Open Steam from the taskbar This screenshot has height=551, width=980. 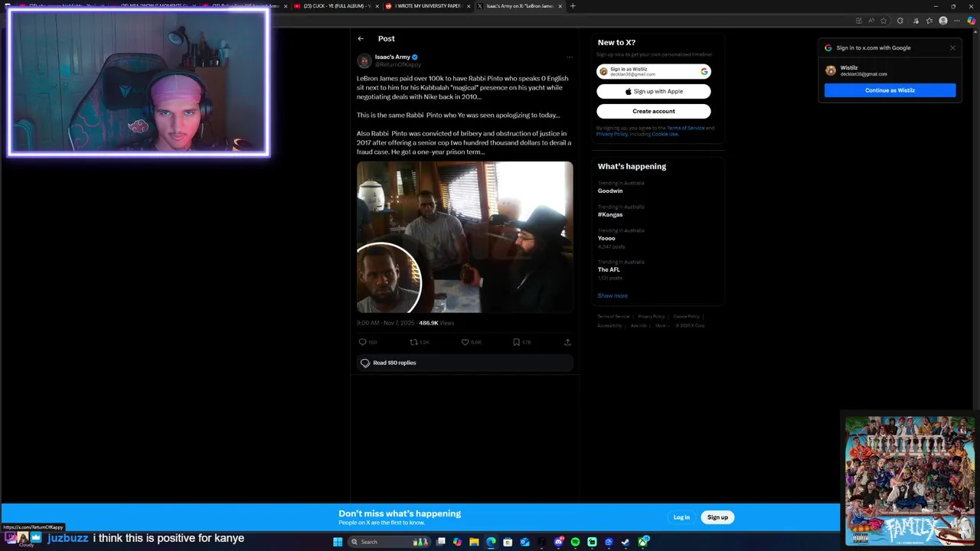626,542
